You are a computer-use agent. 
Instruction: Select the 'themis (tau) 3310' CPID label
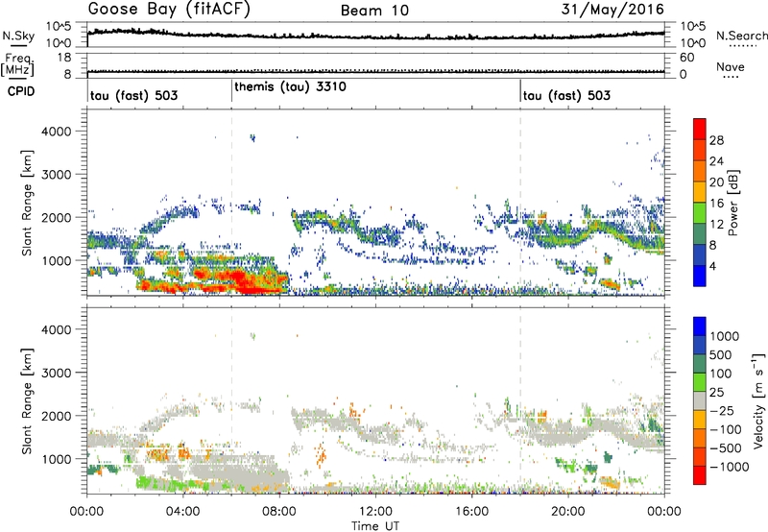[x=291, y=87]
